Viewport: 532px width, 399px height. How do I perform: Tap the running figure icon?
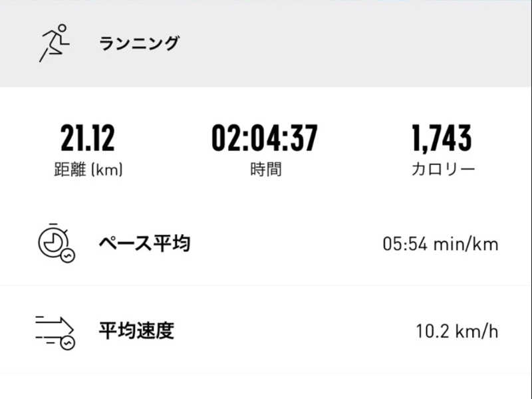click(54, 43)
